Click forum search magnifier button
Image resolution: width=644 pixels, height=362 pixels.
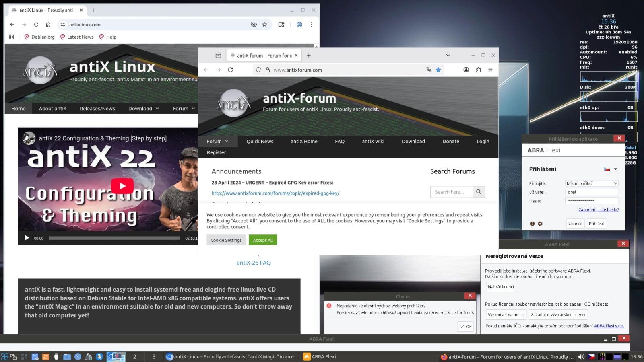tap(479, 192)
